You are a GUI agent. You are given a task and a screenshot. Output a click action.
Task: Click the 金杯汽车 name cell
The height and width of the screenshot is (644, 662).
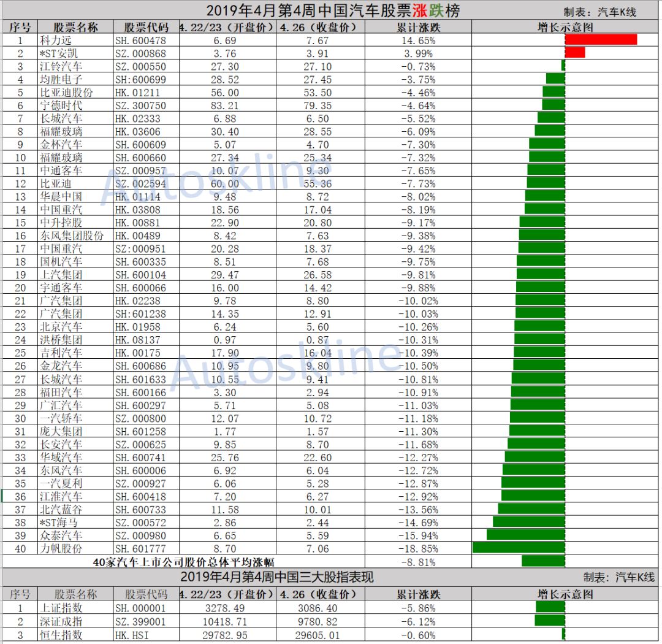[75, 145]
